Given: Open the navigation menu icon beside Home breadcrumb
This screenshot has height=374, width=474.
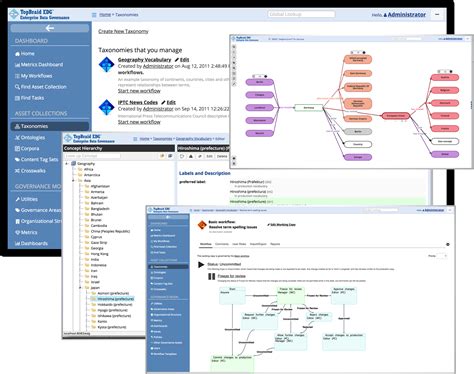Looking at the screenshot, I should 94,15.
